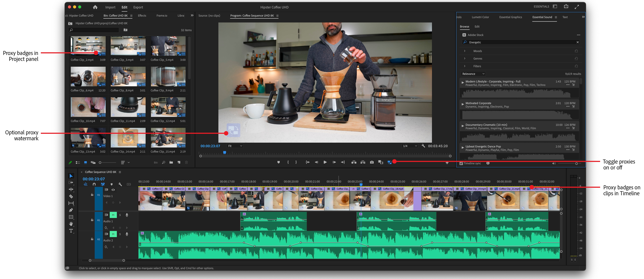Select the Hand tool in the timeline toolbar

[x=71, y=224]
